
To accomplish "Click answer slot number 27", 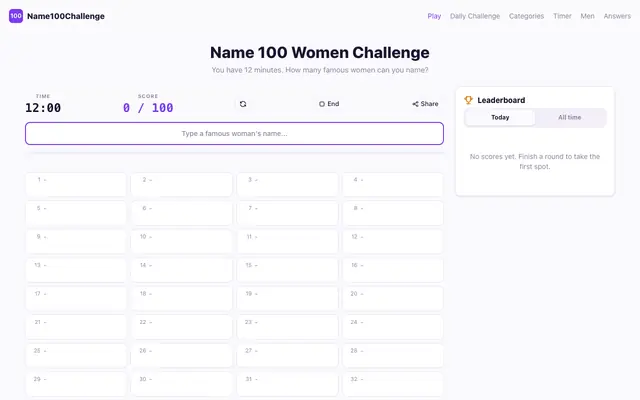I will [287, 356].
